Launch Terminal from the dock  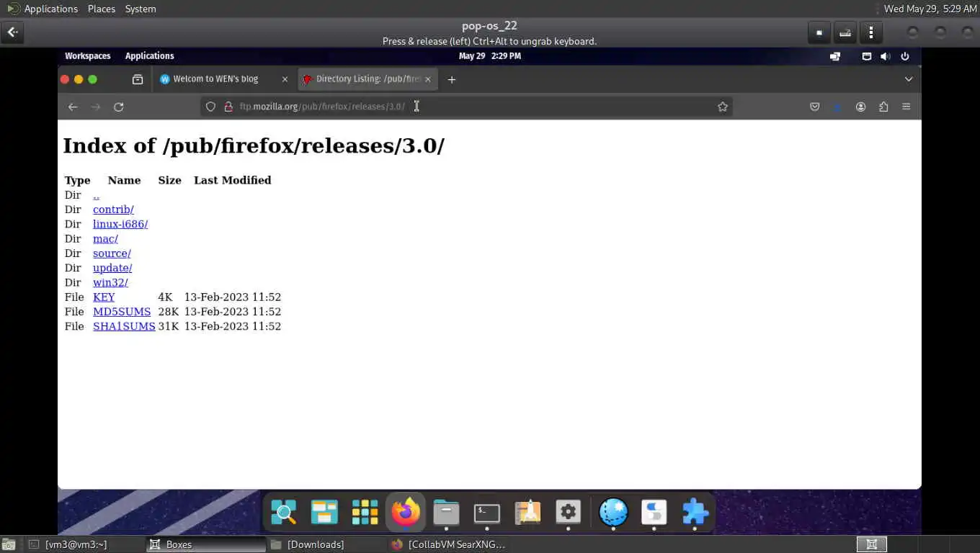click(x=487, y=513)
